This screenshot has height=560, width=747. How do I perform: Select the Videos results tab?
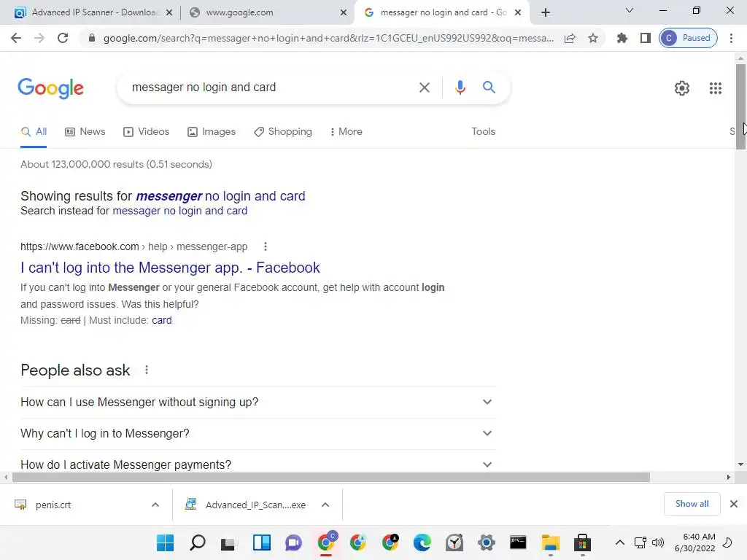click(x=146, y=132)
